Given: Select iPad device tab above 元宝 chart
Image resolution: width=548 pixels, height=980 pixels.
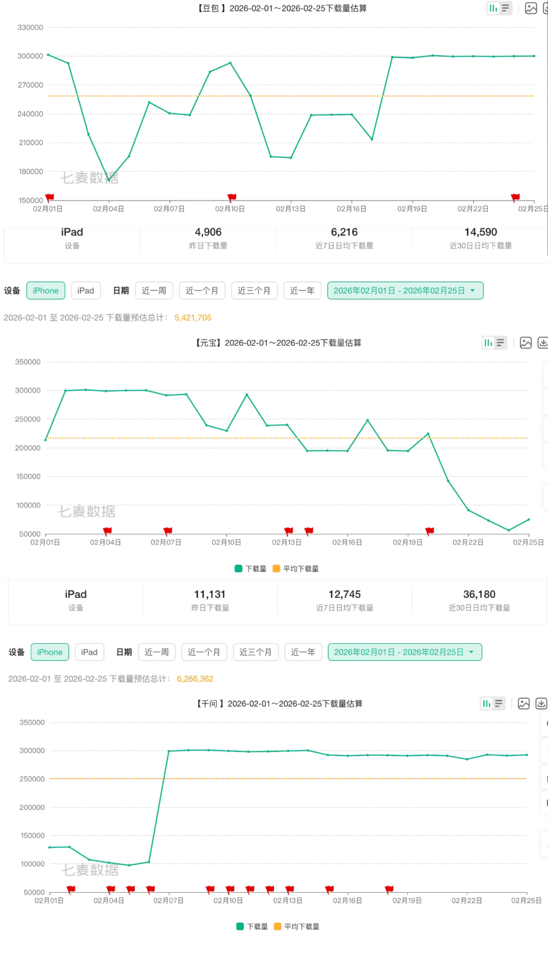Looking at the screenshot, I should (x=86, y=290).
